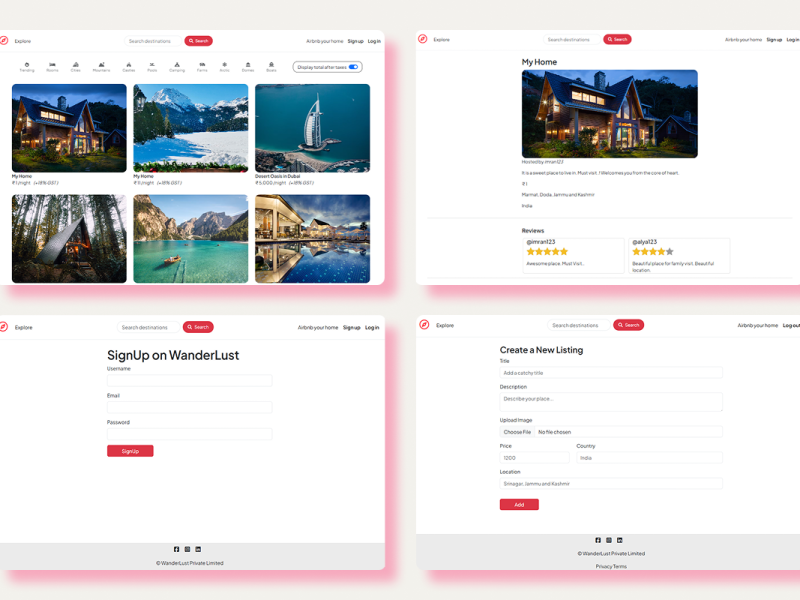Viewport: 800px width, 600px height.
Task: Open LinkedIn icon in SignUp page footer
Action: click(198, 549)
